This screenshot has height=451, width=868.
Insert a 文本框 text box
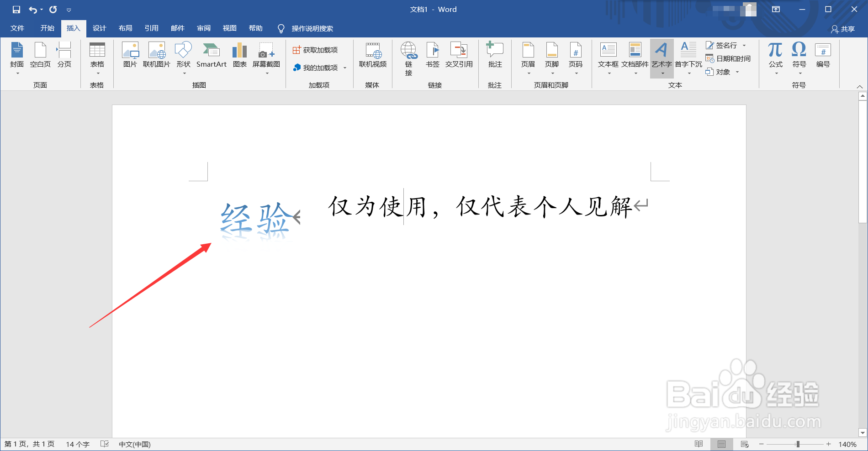(609, 58)
